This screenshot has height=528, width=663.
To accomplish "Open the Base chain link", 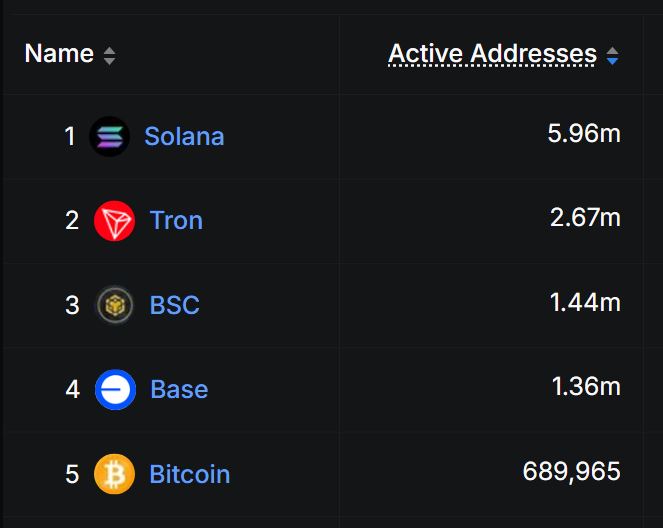I will click(x=179, y=389).
